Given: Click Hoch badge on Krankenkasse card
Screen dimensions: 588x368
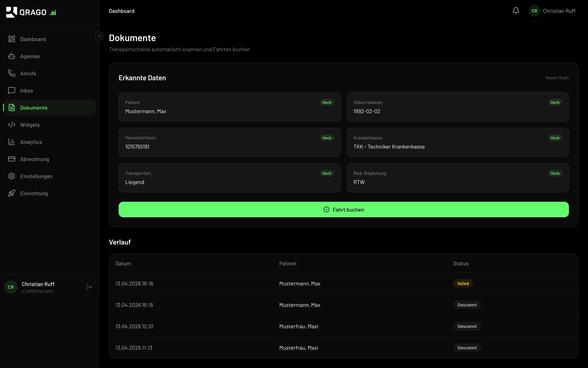Looking at the screenshot, I should point(555,138).
